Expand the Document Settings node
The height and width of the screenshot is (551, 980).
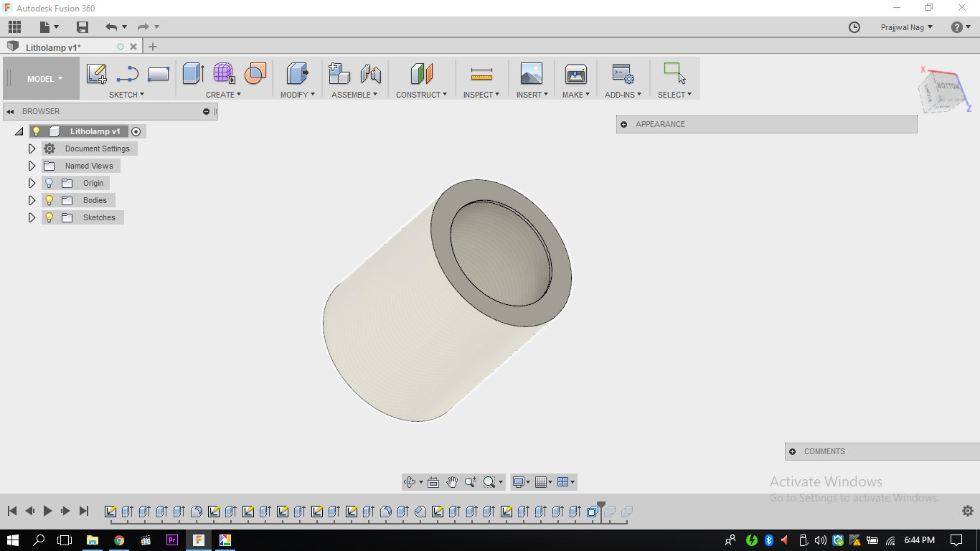tap(32, 149)
